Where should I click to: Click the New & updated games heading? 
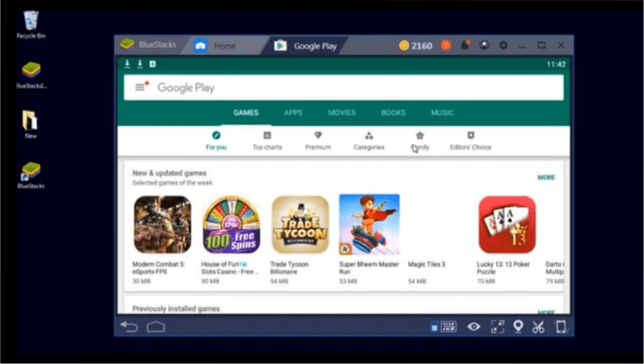pyautogui.click(x=169, y=173)
